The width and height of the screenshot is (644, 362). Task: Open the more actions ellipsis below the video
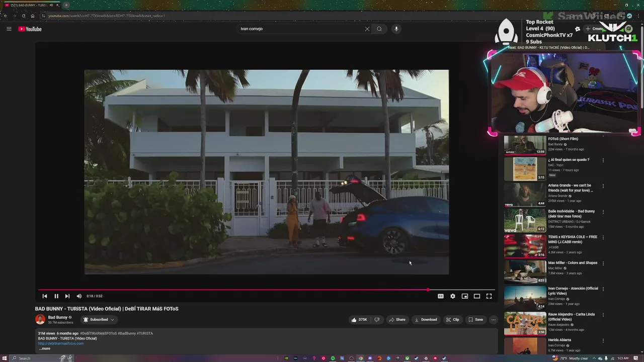coord(494,319)
